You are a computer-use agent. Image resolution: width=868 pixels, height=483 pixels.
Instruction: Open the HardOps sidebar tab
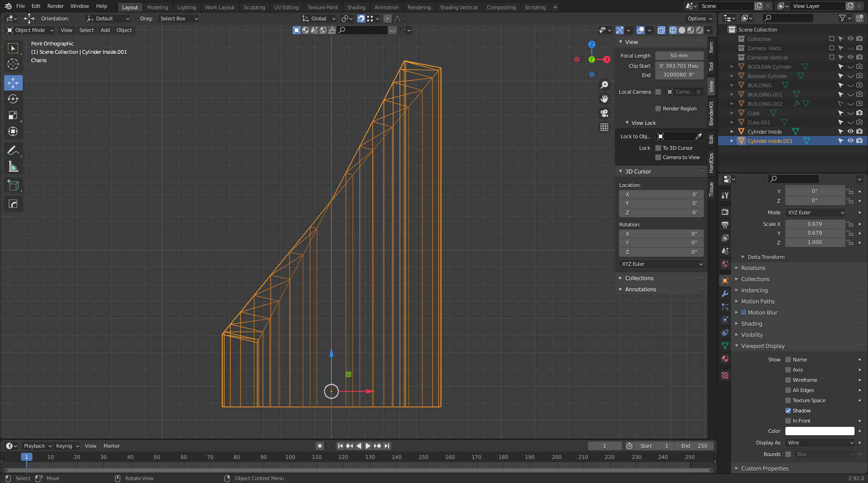711,163
